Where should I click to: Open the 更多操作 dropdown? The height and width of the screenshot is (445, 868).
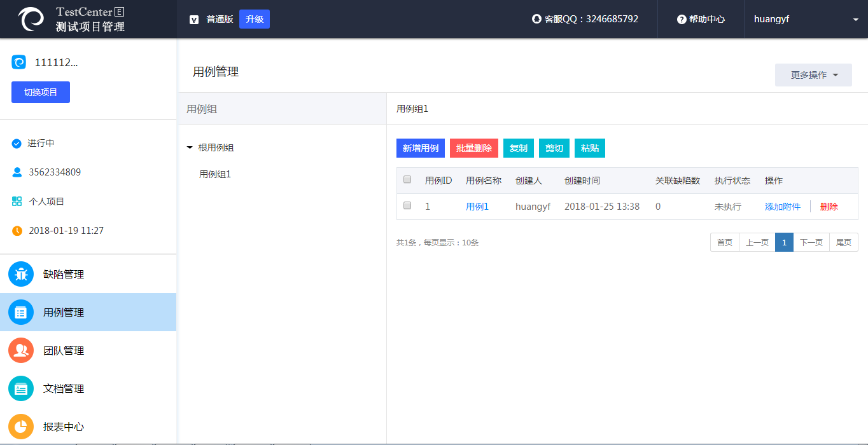pos(813,75)
